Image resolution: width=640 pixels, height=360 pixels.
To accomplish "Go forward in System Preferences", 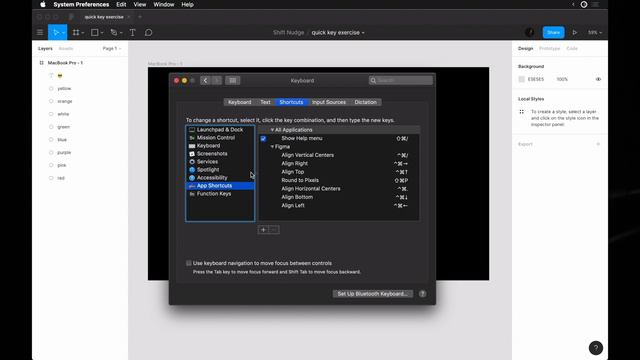I will pos(217,80).
